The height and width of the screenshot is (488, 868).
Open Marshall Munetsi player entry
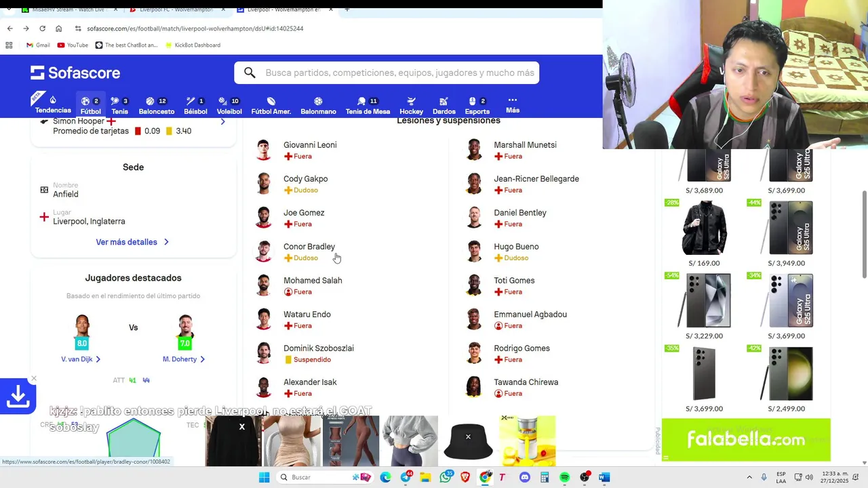pos(525,145)
